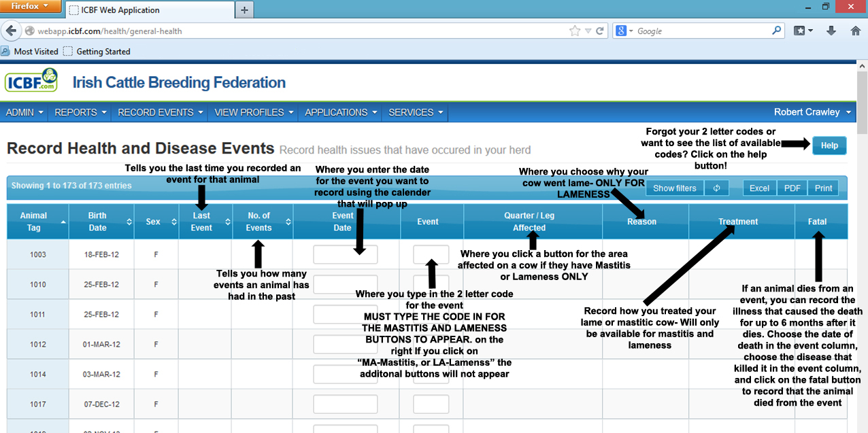Select animal tag 1011 cell

point(38,315)
